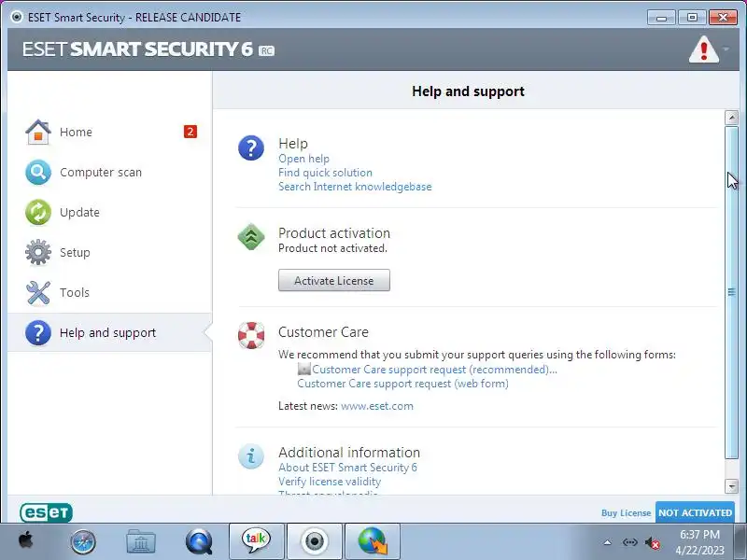The width and height of the screenshot is (747, 560).
Task: Click the small icon before recommended support request
Action: pos(304,369)
